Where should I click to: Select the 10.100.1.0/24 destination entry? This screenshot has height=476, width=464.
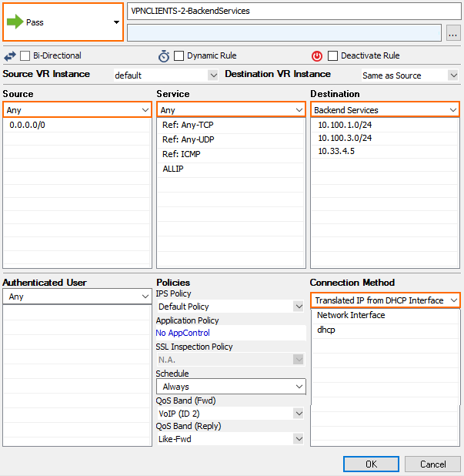385,125
